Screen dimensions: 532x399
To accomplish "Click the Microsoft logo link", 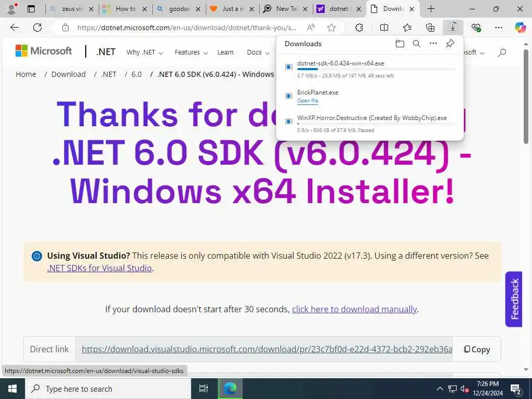I will 44,51.
